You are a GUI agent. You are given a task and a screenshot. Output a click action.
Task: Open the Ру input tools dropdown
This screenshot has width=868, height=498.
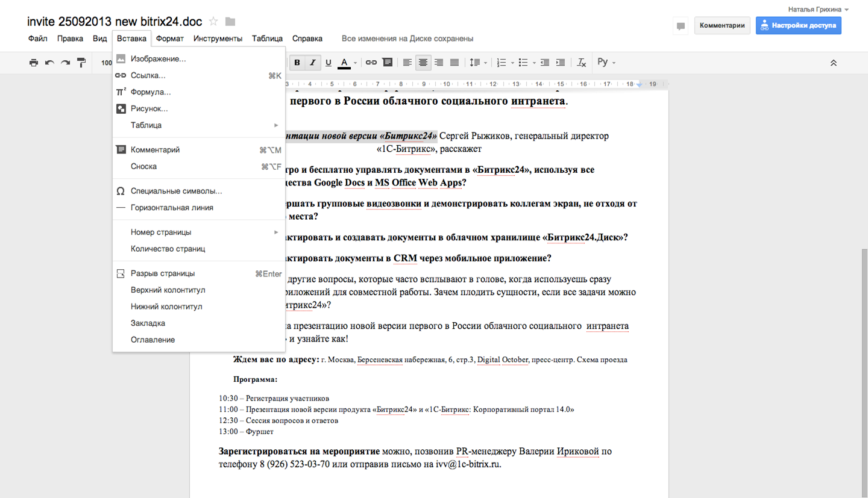[606, 63]
